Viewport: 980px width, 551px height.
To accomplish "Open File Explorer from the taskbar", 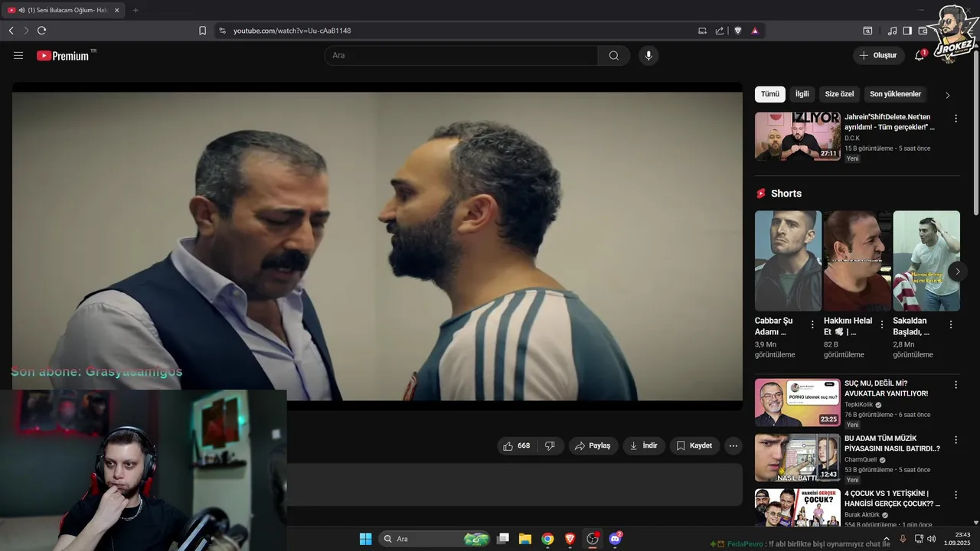I will 525,539.
